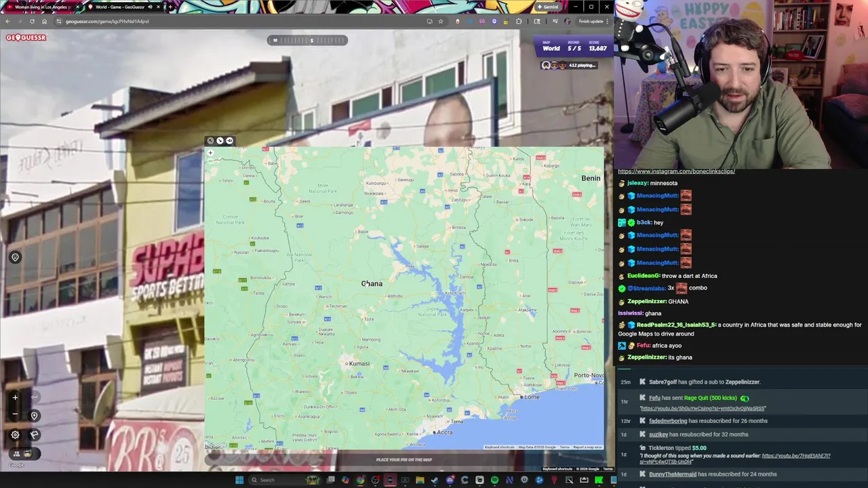Image resolution: width=868 pixels, height=488 pixels.
Task: Open the map's Keyboard shortcuts link
Action: [x=500, y=447]
